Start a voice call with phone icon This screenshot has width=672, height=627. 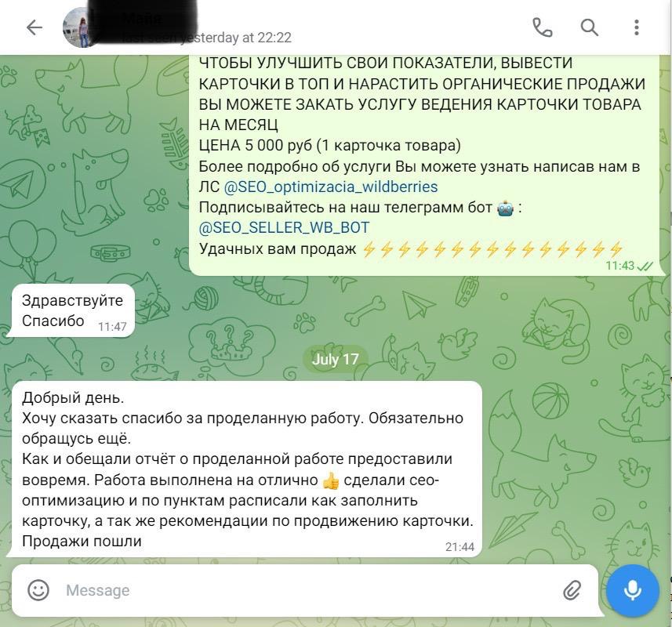coord(542,28)
